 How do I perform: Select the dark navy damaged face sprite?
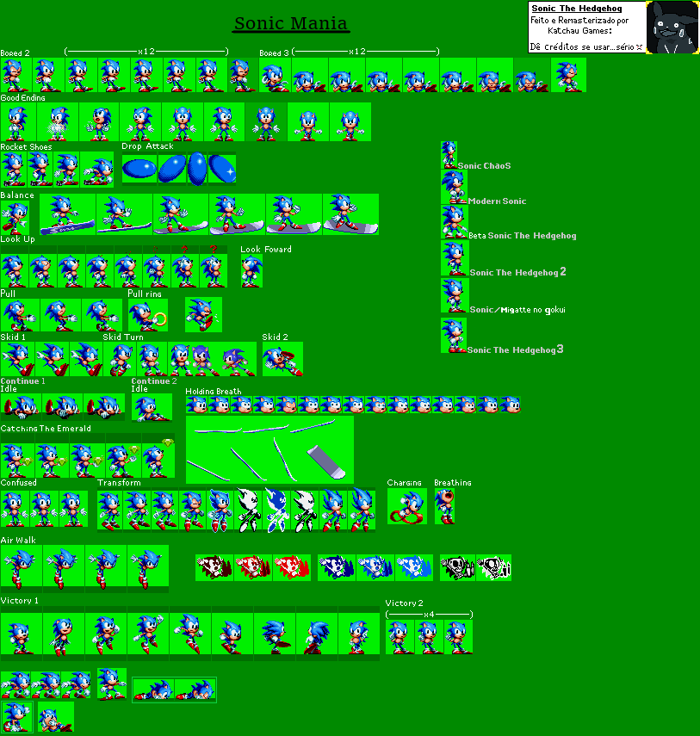[337, 567]
